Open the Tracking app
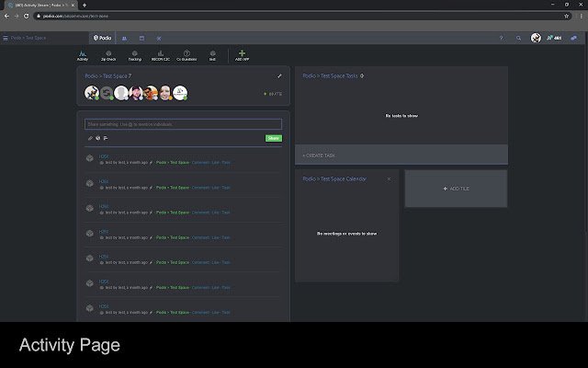 pyautogui.click(x=135, y=55)
